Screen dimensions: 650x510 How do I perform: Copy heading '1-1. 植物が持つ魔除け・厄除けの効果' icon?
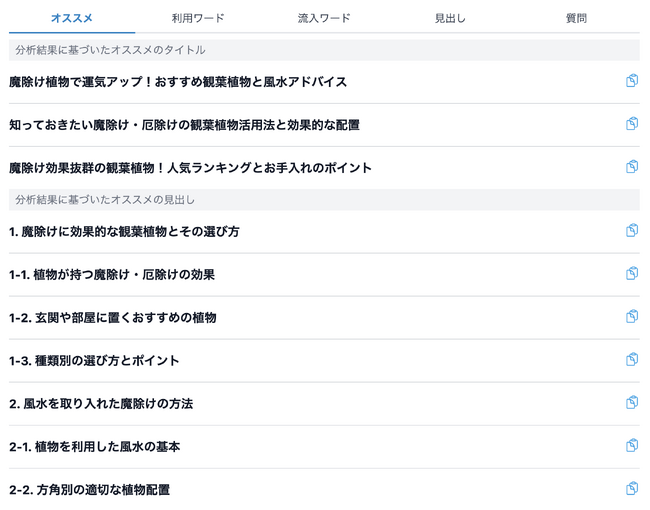click(631, 274)
